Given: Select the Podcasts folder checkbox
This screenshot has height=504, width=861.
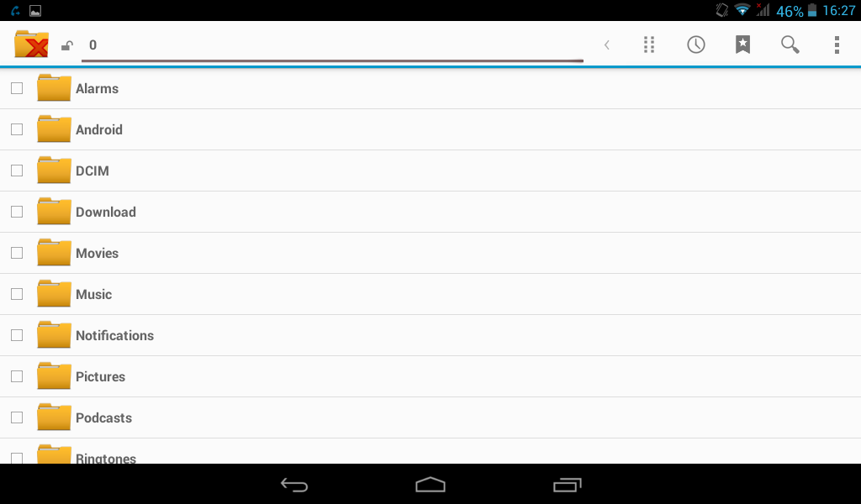Looking at the screenshot, I should pos(17,417).
